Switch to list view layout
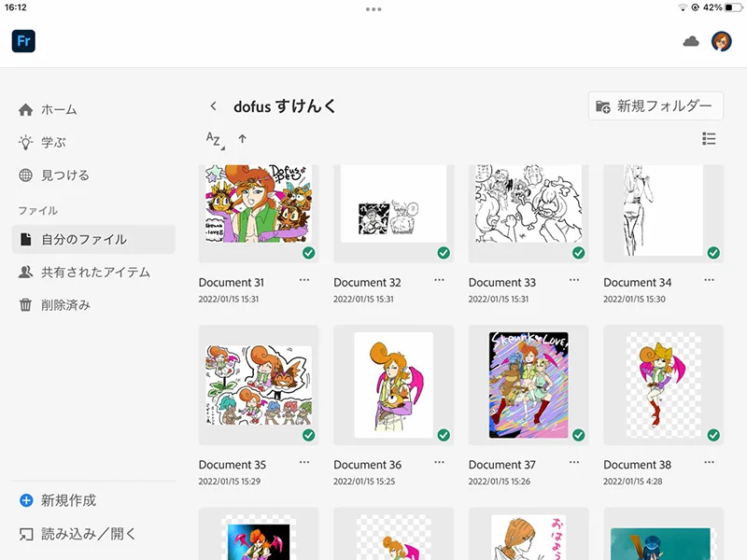Screen dimensions: 747x560 click(709, 139)
